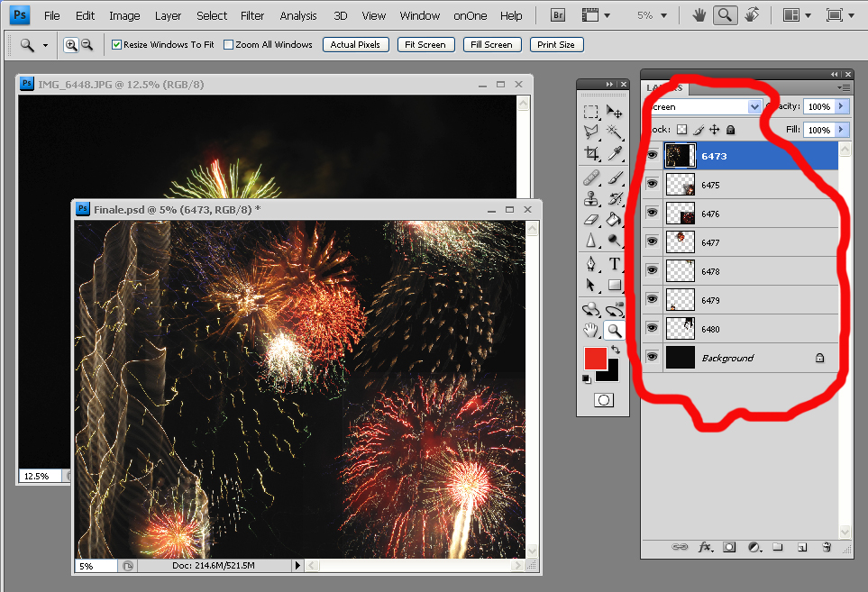Expand the Opacity slider arrow
The image size is (868, 592).
(x=842, y=106)
